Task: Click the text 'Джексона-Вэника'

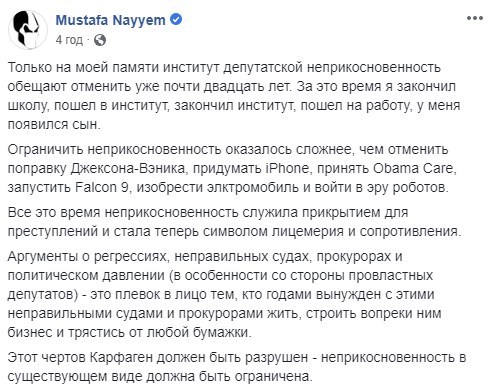Action: click(x=127, y=169)
